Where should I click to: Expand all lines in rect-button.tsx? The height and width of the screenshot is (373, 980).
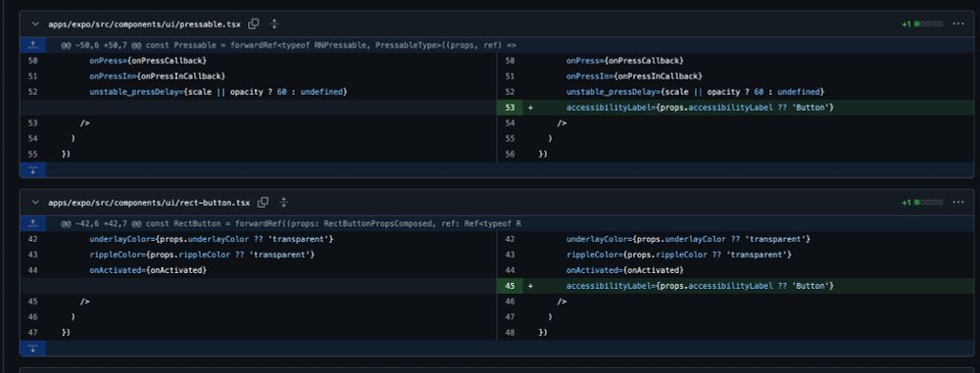tap(284, 202)
